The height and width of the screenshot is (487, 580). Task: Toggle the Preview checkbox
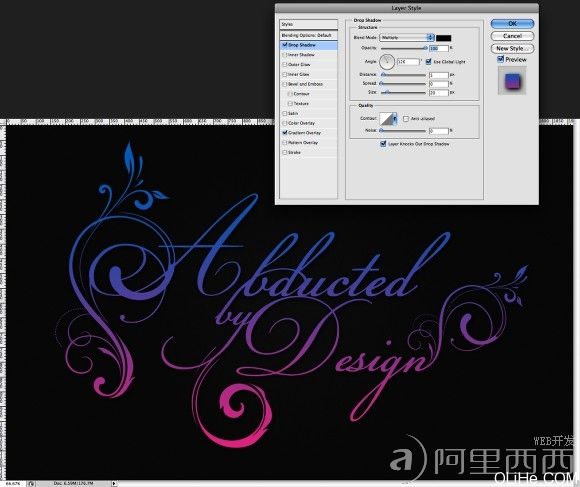pyautogui.click(x=501, y=59)
